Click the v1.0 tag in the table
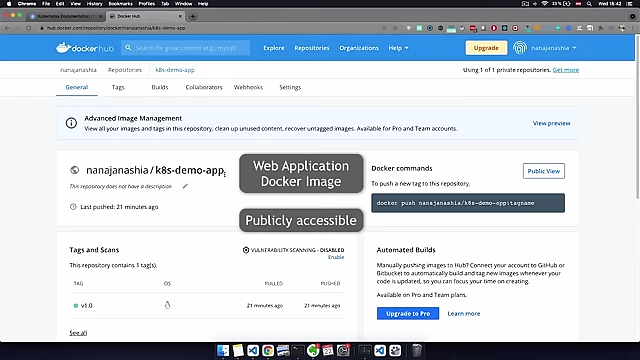This screenshot has width=640, height=360. pos(87,305)
